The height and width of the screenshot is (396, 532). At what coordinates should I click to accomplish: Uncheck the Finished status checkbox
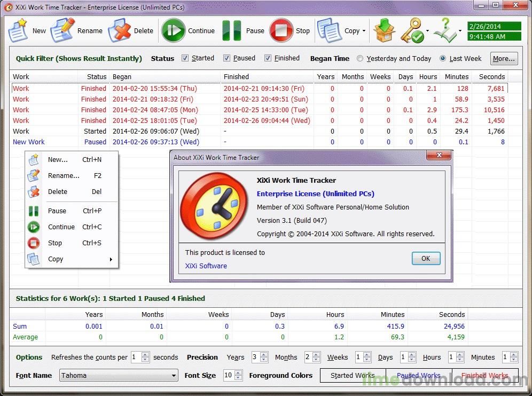(268, 58)
